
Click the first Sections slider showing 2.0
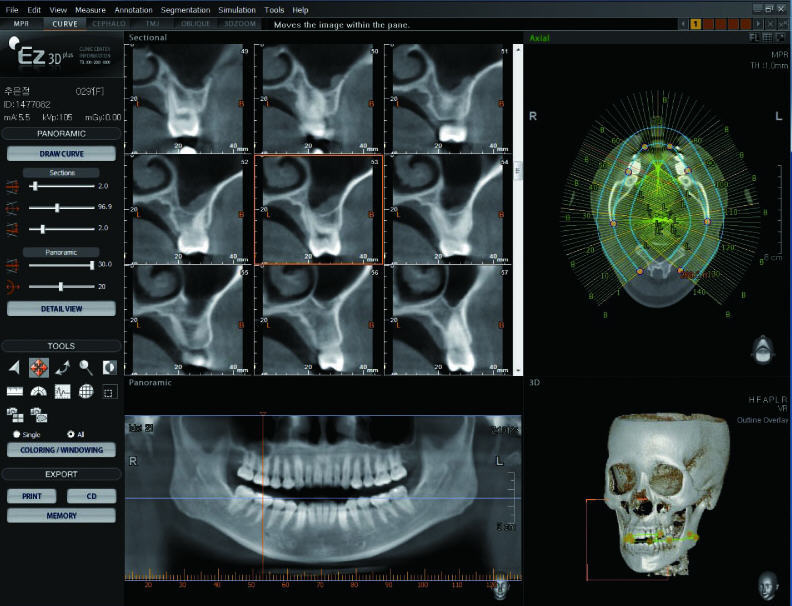point(62,186)
